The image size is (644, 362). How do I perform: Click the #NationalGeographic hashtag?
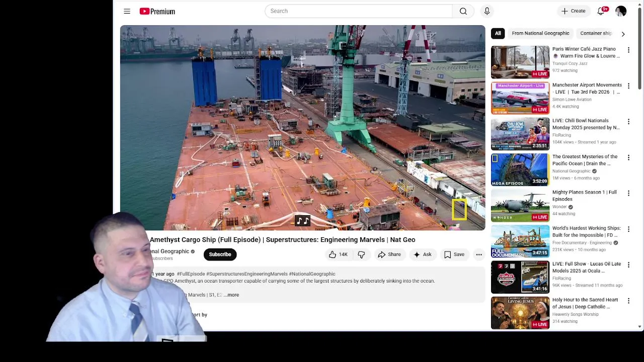click(x=312, y=274)
